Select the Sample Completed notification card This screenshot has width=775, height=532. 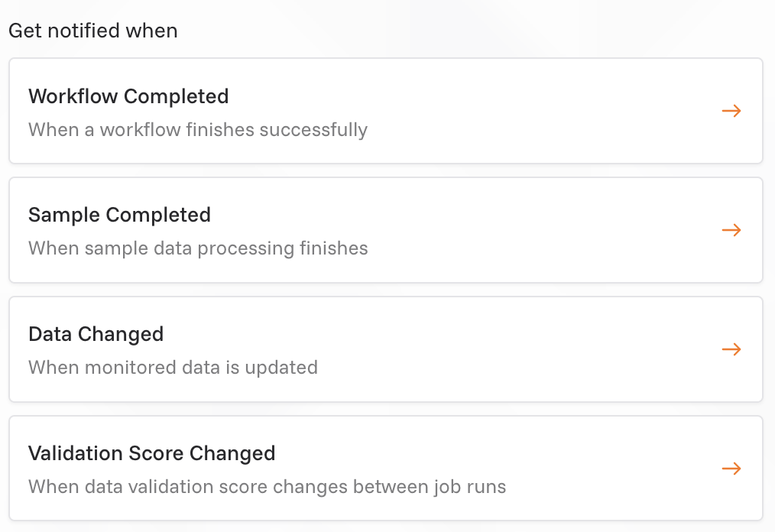click(385, 230)
